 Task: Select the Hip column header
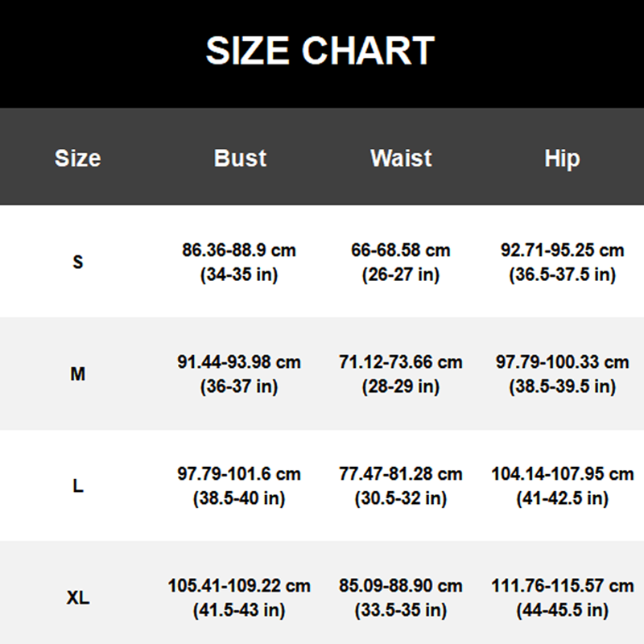(562, 158)
